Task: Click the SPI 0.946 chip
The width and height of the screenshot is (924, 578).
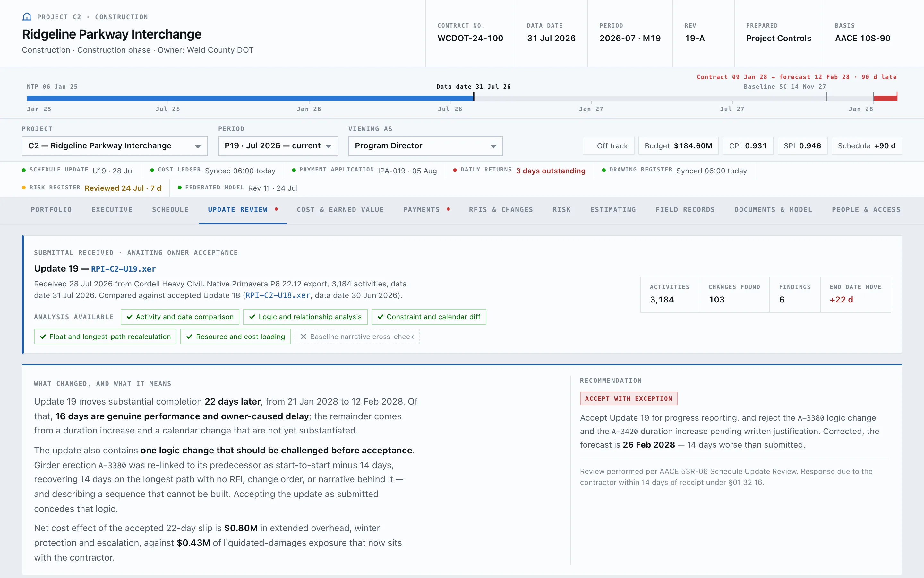Action: pyautogui.click(x=802, y=146)
